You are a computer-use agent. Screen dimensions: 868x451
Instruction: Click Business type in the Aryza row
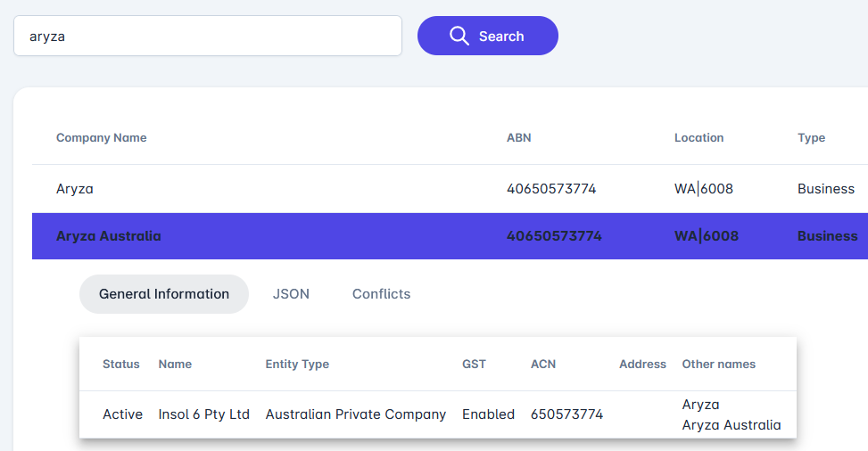[x=826, y=189]
